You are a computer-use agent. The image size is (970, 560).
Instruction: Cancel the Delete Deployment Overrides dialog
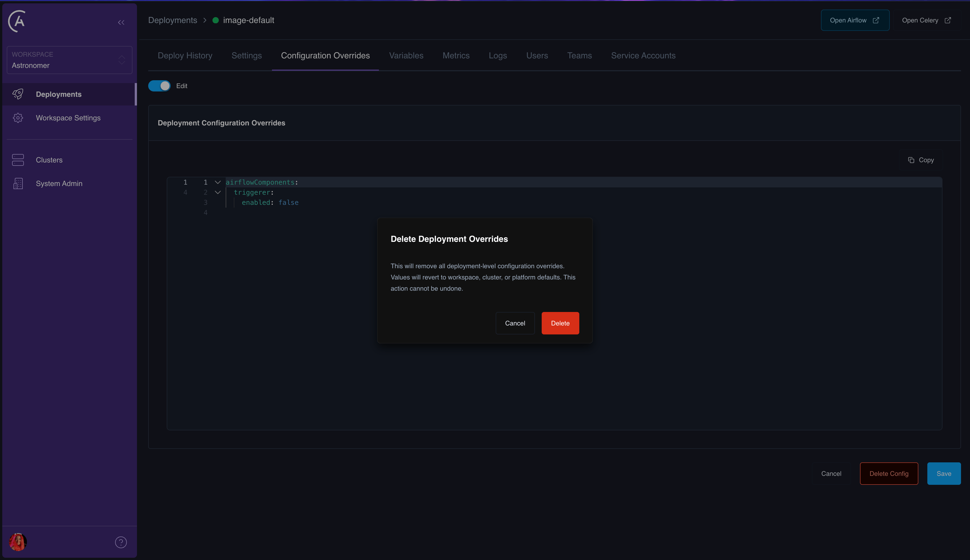tap(515, 323)
